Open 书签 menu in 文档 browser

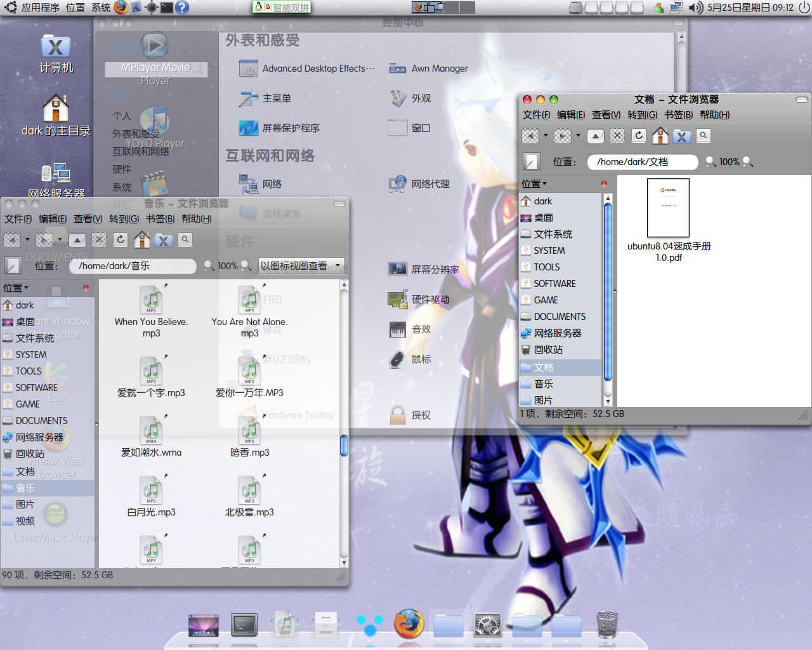pyautogui.click(x=678, y=115)
